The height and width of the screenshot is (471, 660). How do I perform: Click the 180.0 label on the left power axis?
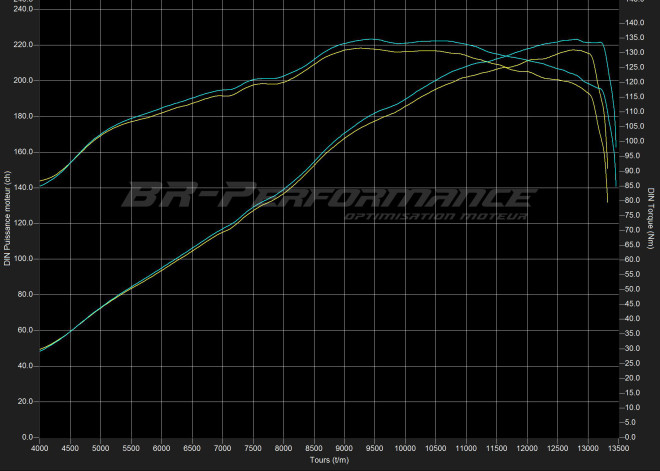click(x=22, y=116)
